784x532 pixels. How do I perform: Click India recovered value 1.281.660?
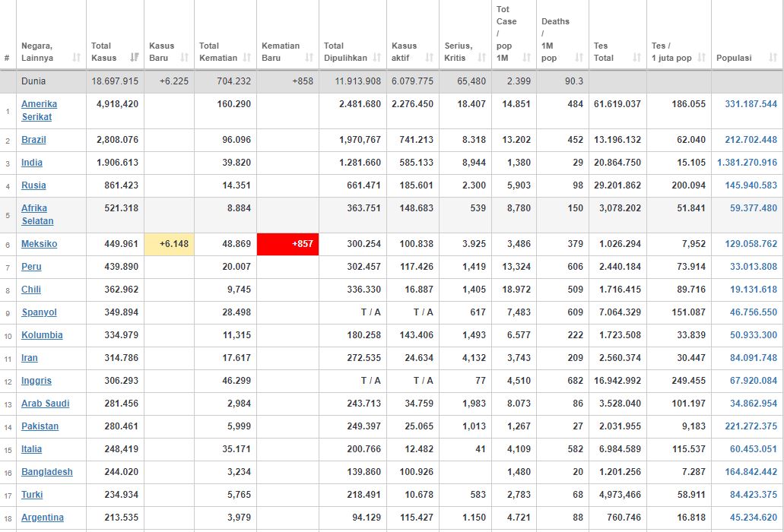360,163
